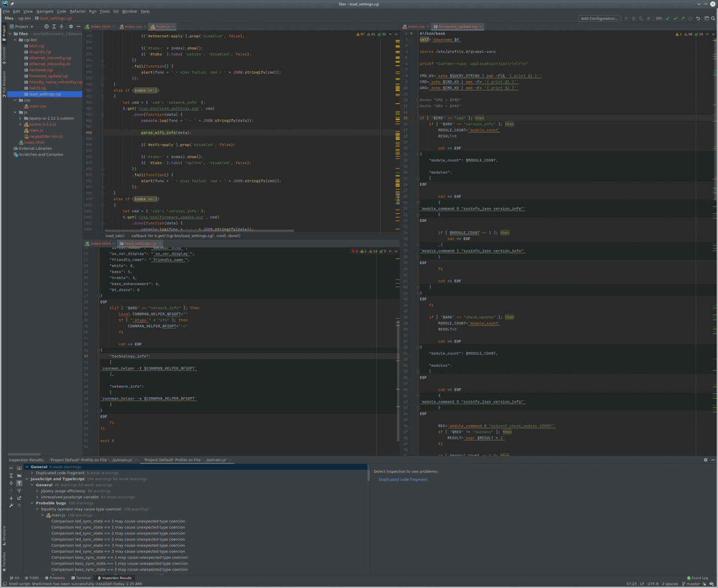
Task: Click Expand All icon in Inspection Results
Action: pyautogui.click(x=11, y=475)
